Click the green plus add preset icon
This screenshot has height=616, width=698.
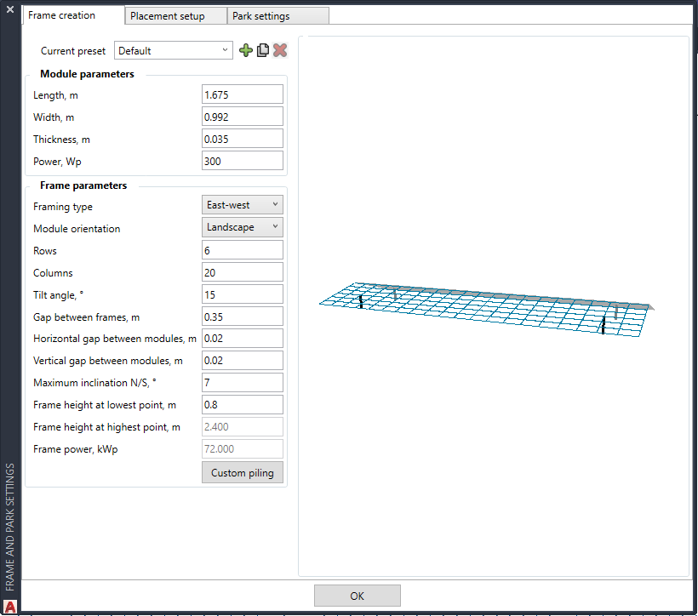(246, 51)
